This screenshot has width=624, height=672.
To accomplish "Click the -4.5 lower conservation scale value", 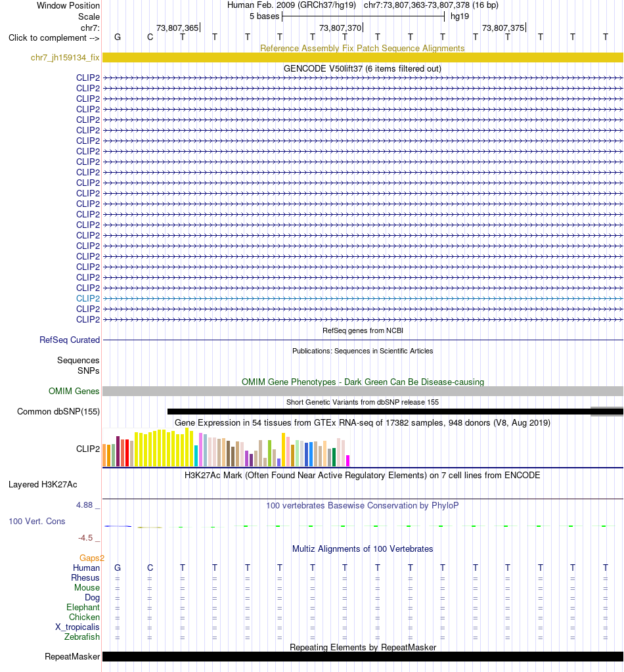I will tap(85, 537).
